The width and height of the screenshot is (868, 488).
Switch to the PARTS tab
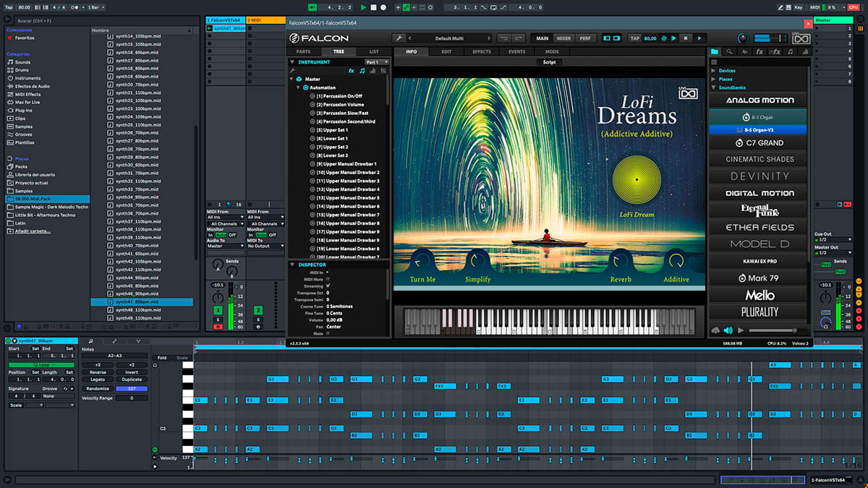point(304,52)
